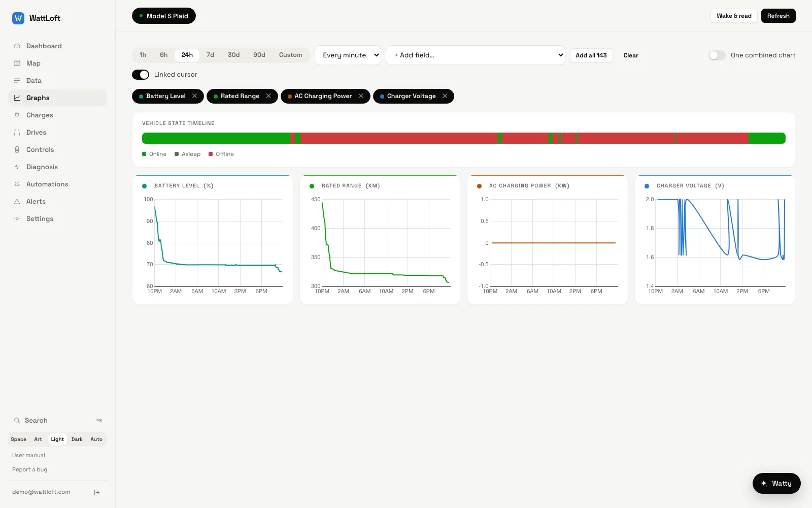Go to the Data section
Image resolution: width=812 pixels, height=508 pixels.
[x=57, y=81]
